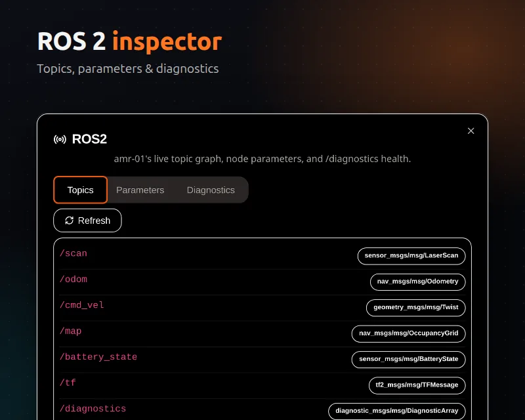This screenshot has width=525, height=420.
Task: Click the sensor_msgs/msg/BatteryState type badge
Action: tap(408, 360)
